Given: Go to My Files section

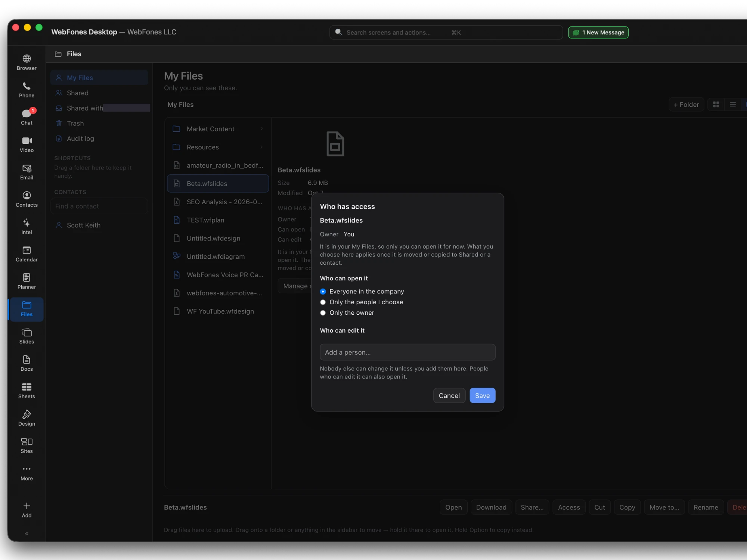Looking at the screenshot, I should click(99, 78).
